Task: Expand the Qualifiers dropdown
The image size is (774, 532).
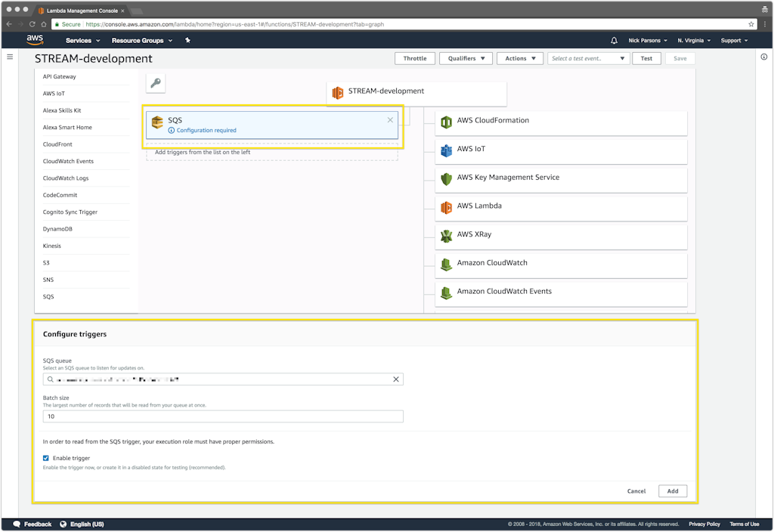Action: (465, 58)
